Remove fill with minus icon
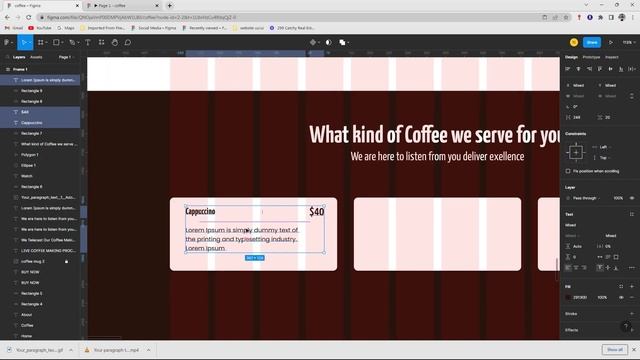 [x=632, y=298]
